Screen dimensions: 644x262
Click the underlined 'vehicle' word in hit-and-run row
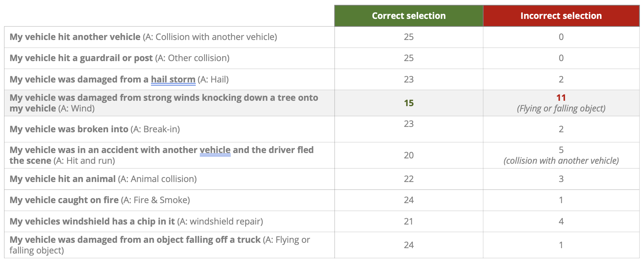tap(215, 150)
